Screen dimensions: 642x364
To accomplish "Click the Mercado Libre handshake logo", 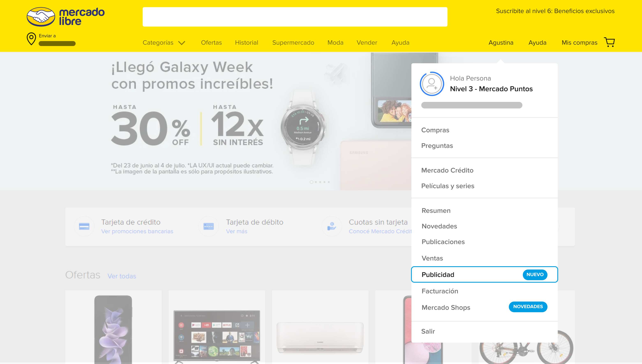I will pyautogui.click(x=41, y=16).
